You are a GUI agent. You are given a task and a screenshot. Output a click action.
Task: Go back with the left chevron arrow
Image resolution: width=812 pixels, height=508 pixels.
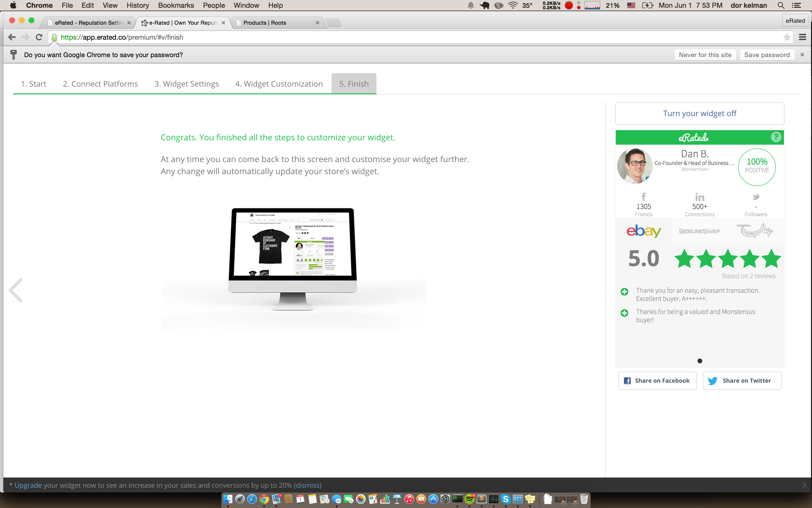coord(15,290)
